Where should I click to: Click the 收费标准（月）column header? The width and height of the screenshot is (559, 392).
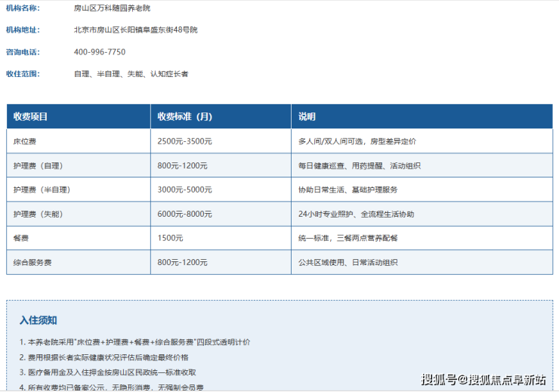tap(221, 116)
